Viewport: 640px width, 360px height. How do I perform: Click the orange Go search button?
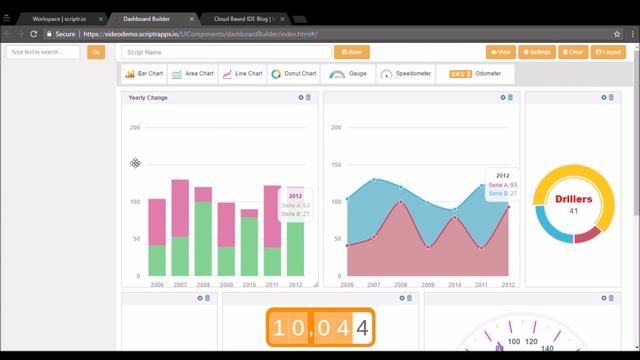click(96, 52)
